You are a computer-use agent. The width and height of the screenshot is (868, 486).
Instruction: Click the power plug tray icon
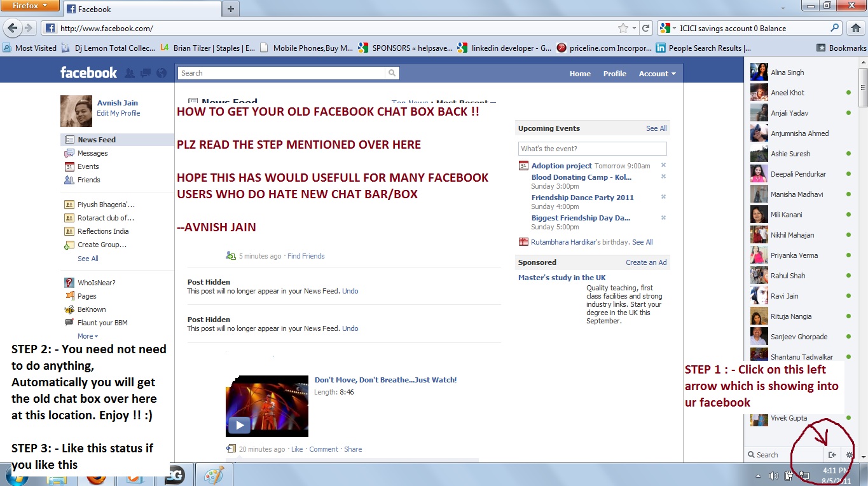[789, 475]
